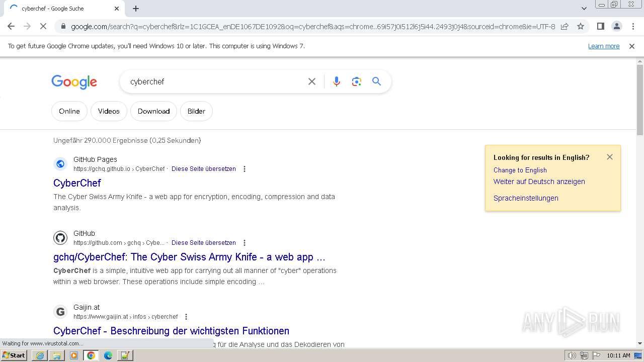
Task: Open the Chrome three-dot menu
Action: tap(633, 26)
